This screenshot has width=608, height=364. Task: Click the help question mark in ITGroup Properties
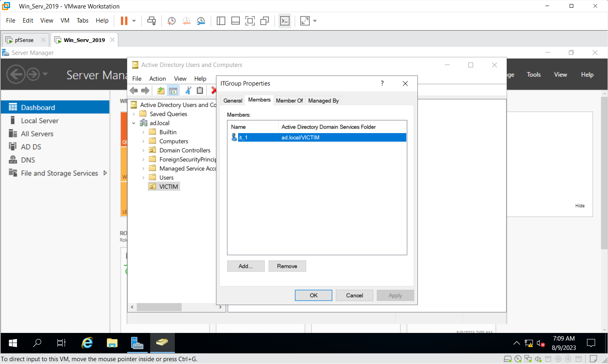tap(382, 83)
